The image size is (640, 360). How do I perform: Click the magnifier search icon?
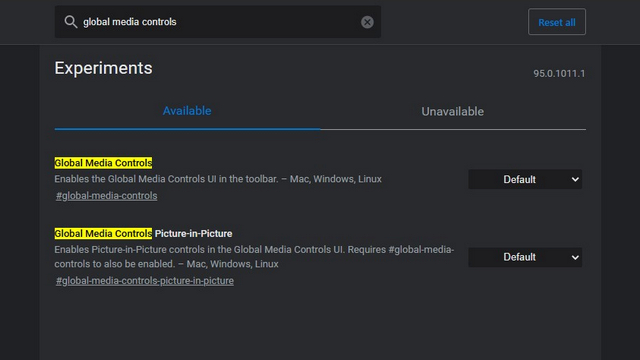click(71, 22)
